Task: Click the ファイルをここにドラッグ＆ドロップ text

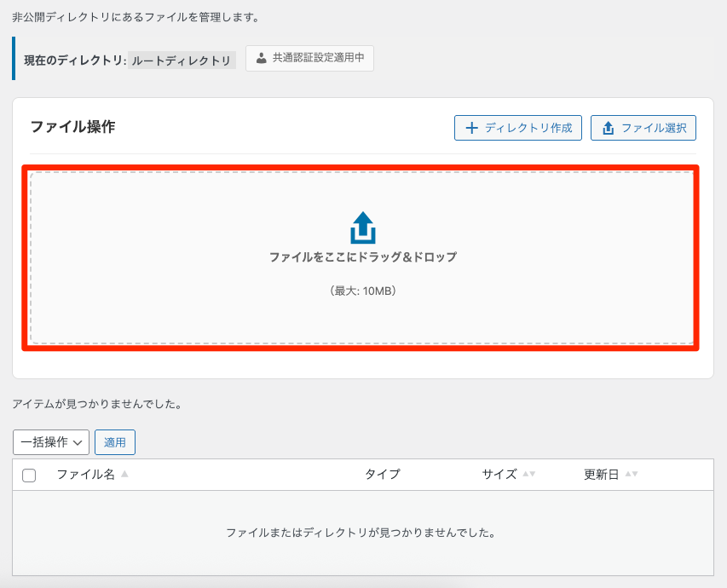Action: click(x=363, y=257)
